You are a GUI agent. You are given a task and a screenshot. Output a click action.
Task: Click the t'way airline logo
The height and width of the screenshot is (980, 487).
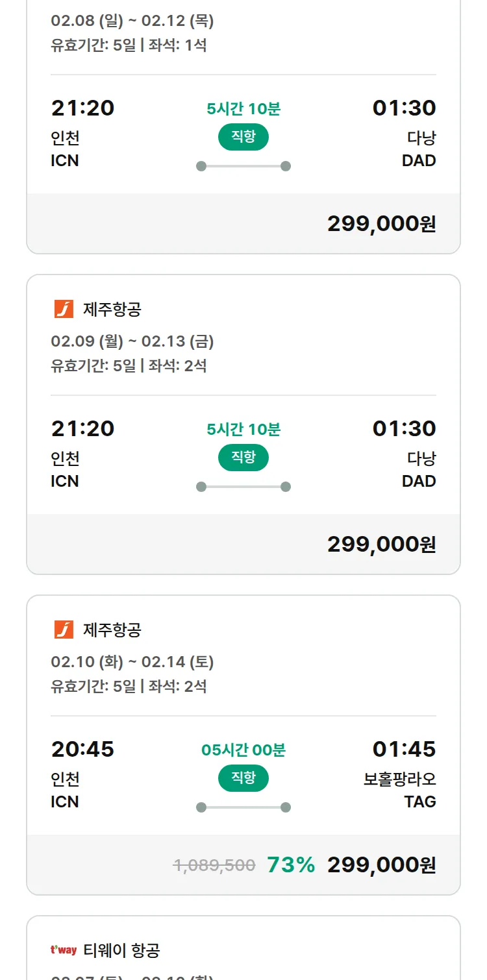[x=64, y=950]
